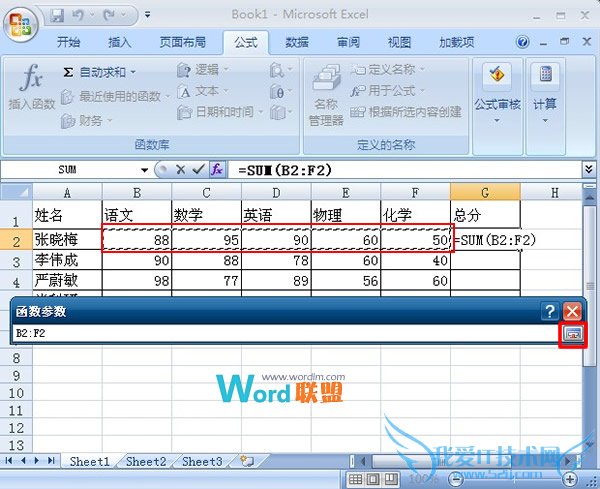This screenshot has width=600, height=489.
Task: Switch to the 开始 ribbon tab
Action: tap(68, 42)
